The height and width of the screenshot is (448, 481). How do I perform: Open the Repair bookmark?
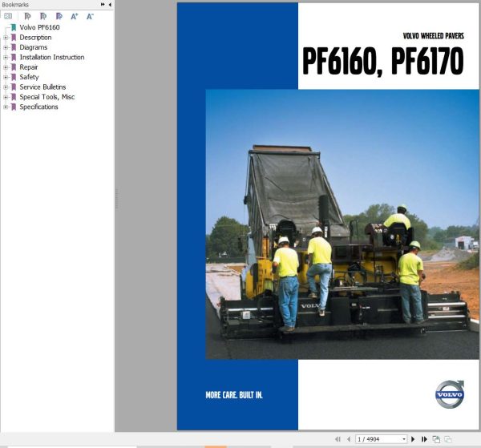point(29,67)
